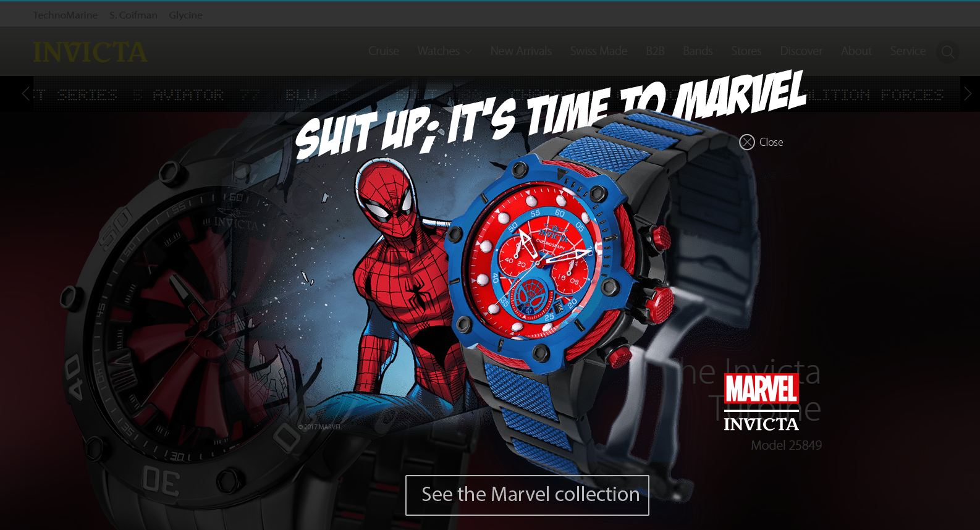Click the Invicta logo in header
The image size is (980, 530).
90,52
